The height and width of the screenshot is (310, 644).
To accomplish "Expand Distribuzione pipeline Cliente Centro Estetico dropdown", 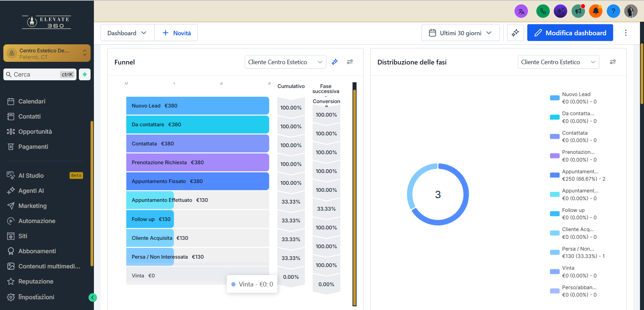I will [x=558, y=62].
